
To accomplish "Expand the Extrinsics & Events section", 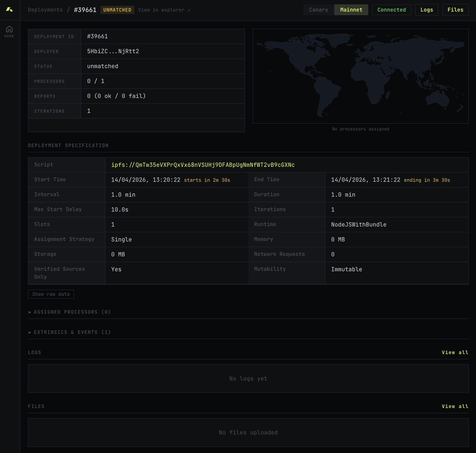I will [x=71, y=332].
